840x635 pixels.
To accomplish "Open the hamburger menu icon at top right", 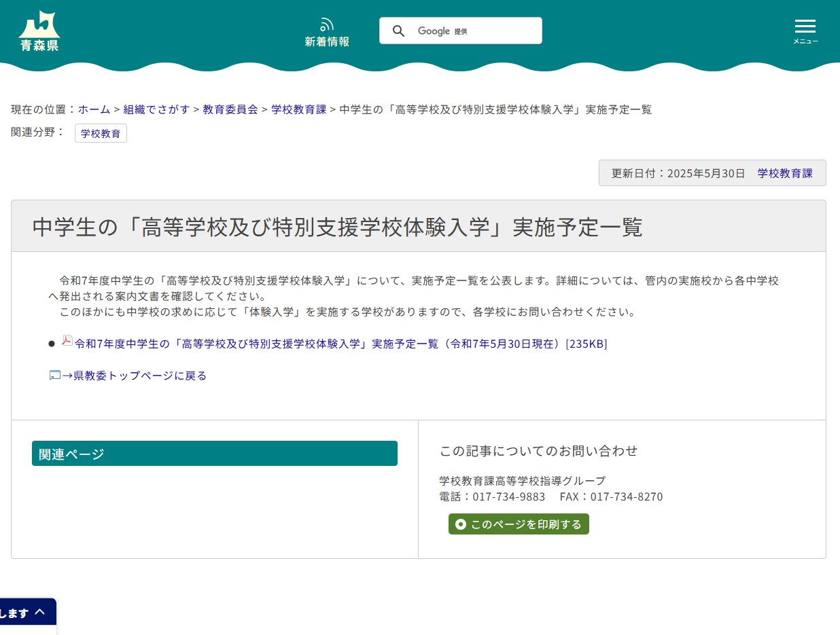I will tap(805, 26).
